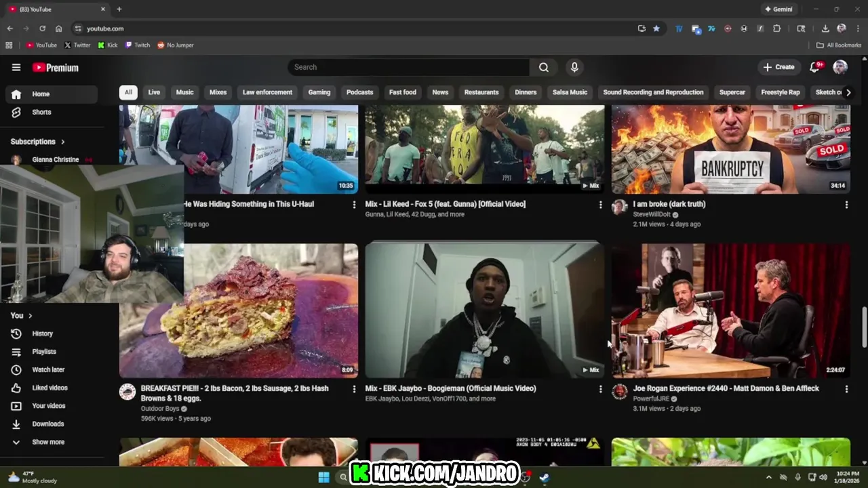
Task: Open Shorts in the sidebar
Action: point(52,112)
